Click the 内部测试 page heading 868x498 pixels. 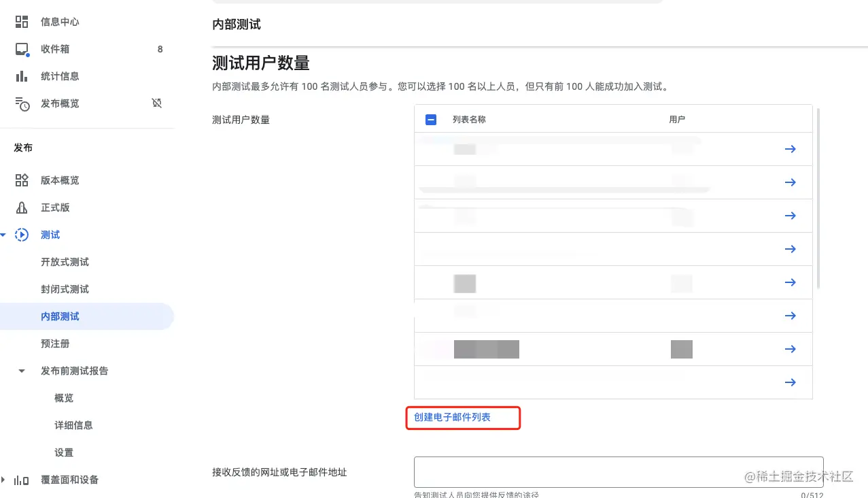(236, 24)
